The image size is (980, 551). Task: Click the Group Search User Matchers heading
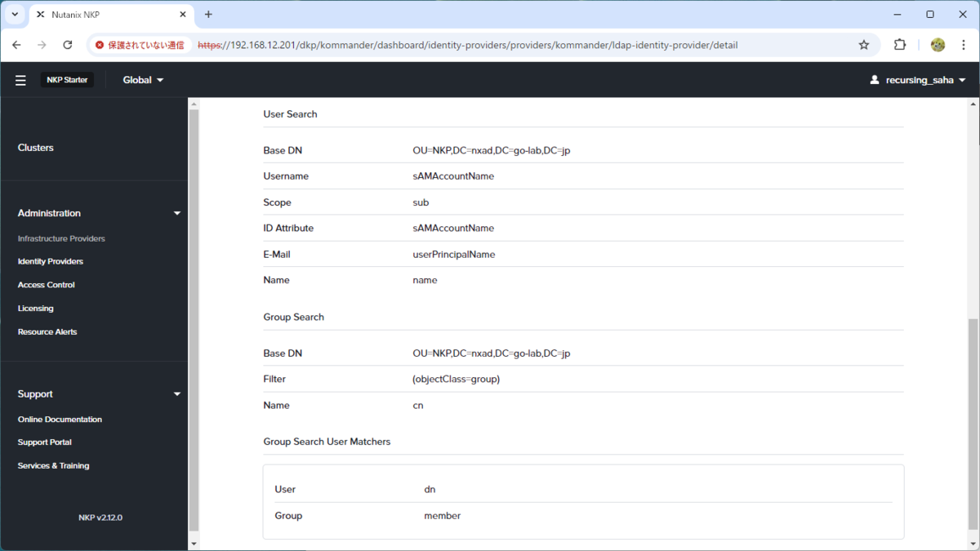pos(327,442)
